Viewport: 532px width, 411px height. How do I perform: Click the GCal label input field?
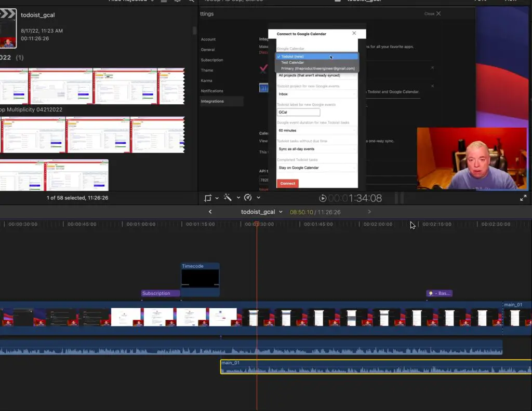tap(298, 112)
